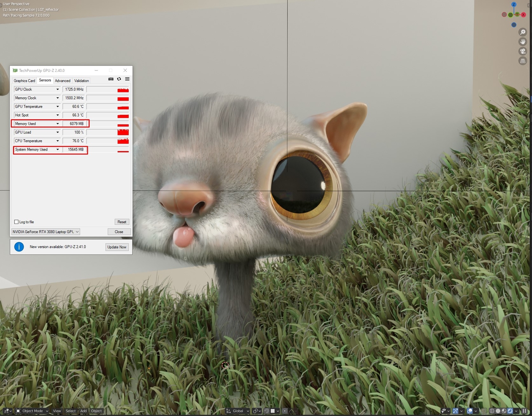Click the pan view hand icon
This screenshot has height=416, width=532.
(523, 41)
